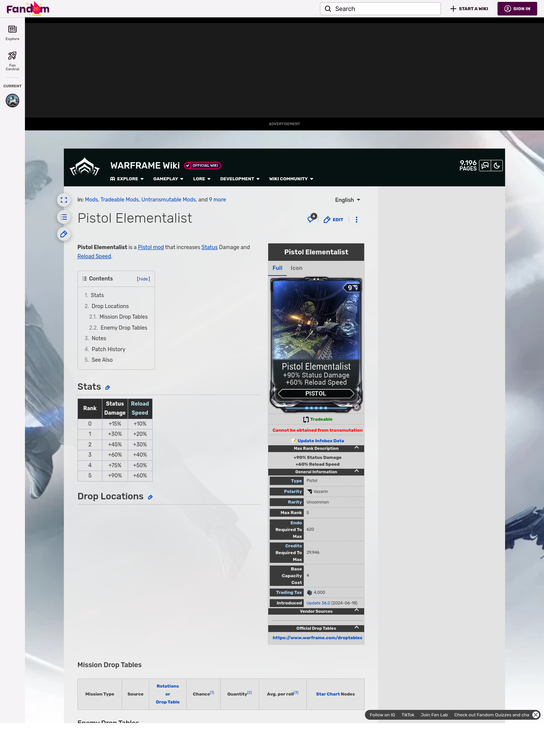Expand content to full width
The height and width of the screenshot is (756, 544).
[x=64, y=200]
